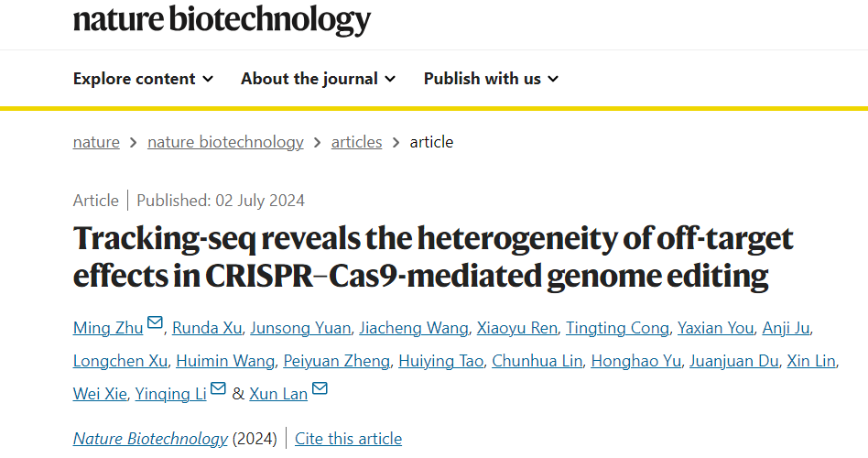Click the email envelope icon beside Yinqing Li
This screenshot has width=868, height=458.
(218, 388)
